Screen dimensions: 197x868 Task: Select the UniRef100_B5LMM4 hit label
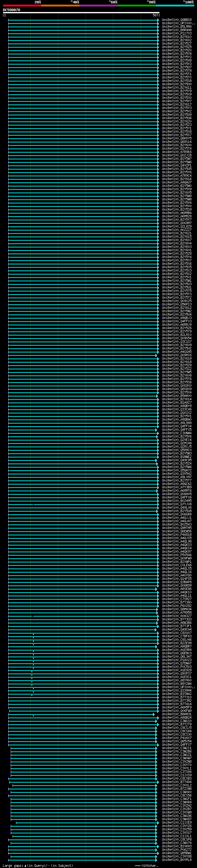177,26
